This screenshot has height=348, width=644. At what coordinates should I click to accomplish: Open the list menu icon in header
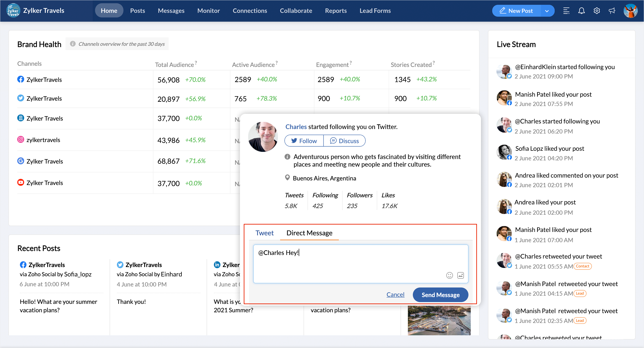[x=566, y=11]
